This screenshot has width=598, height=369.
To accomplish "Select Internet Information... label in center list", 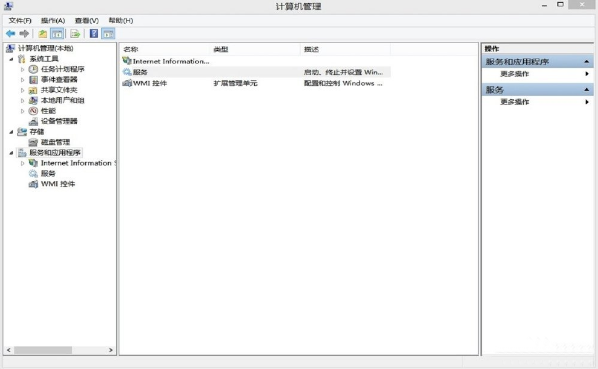I will coord(171,61).
